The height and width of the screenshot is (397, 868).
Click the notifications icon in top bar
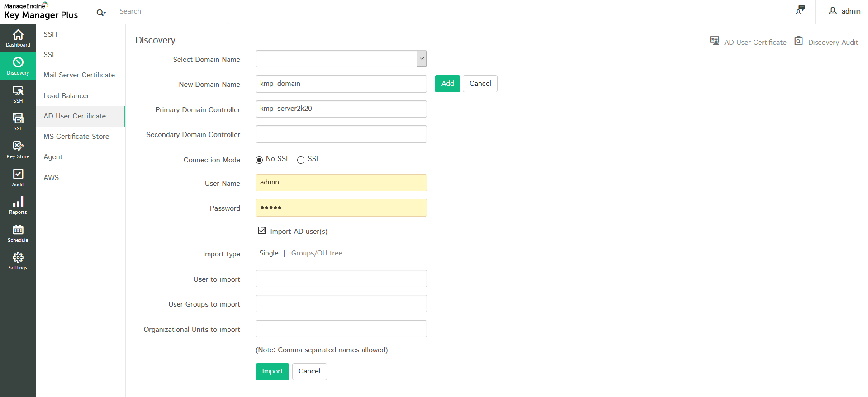point(800,10)
